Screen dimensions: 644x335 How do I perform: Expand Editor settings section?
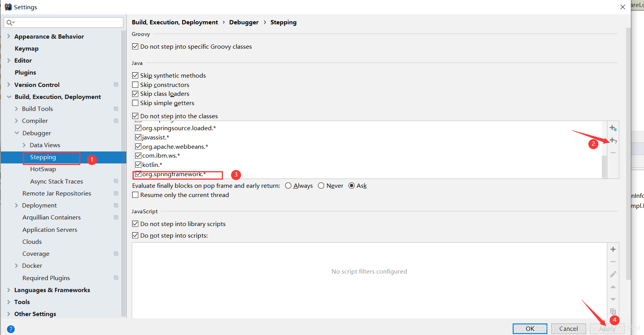(x=8, y=60)
